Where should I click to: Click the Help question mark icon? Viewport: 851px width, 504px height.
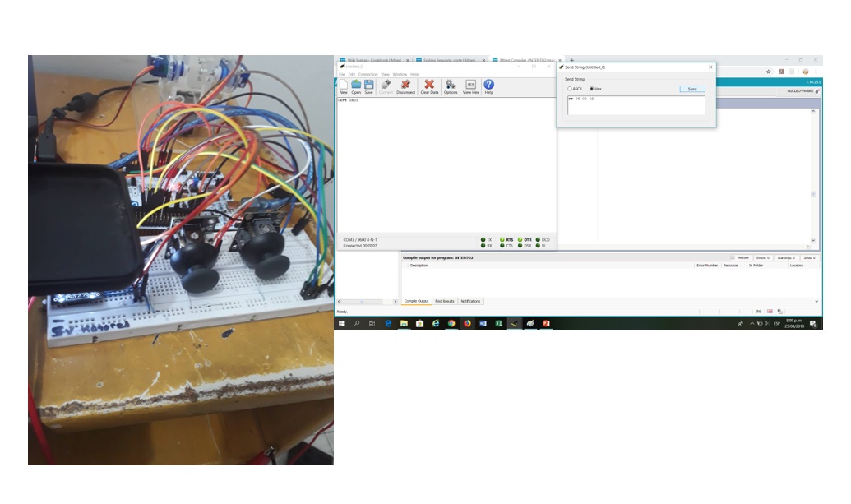pyautogui.click(x=488, y=85)
